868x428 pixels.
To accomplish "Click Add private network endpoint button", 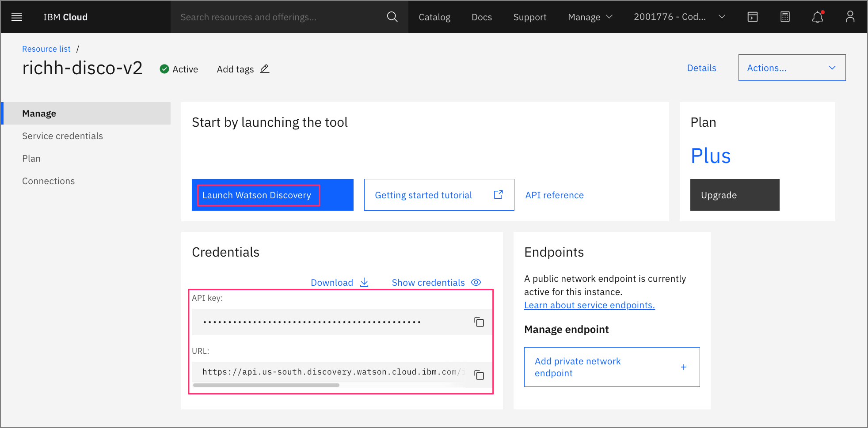I will pos(612,367).
